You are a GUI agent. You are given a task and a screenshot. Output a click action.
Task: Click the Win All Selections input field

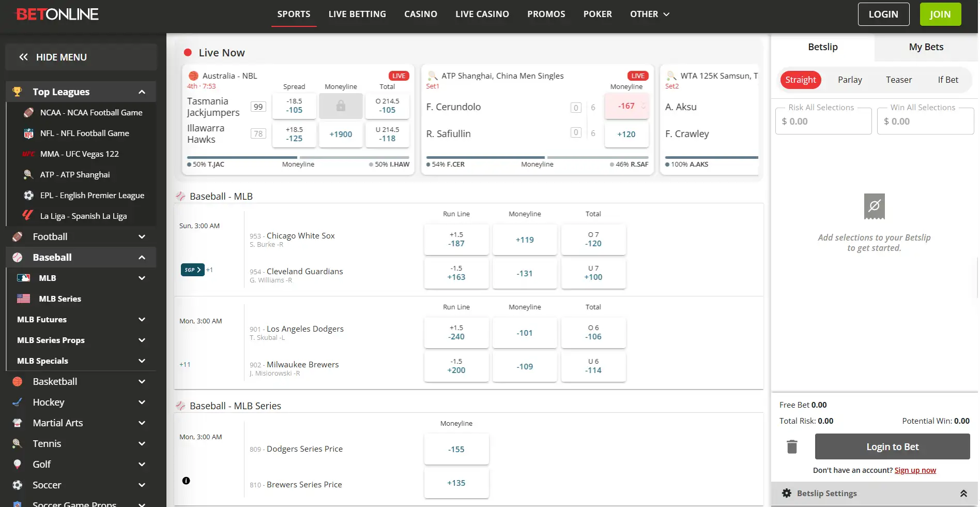[x=925, y=122]
